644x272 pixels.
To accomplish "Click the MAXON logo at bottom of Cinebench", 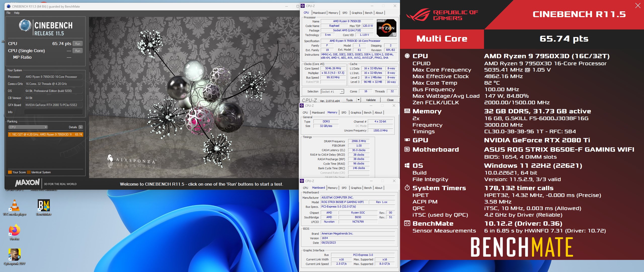I will tap(27, 183).
